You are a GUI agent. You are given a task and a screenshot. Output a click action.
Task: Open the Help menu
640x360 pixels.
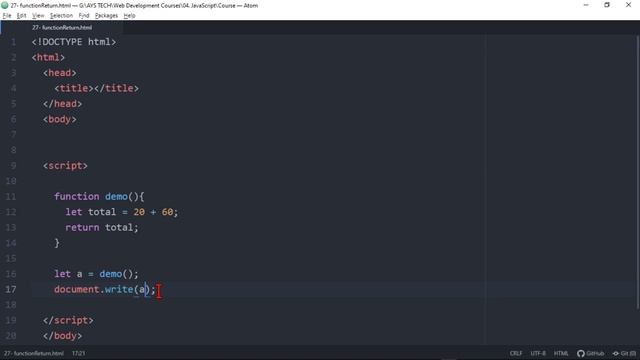click(x=129, y=16)
